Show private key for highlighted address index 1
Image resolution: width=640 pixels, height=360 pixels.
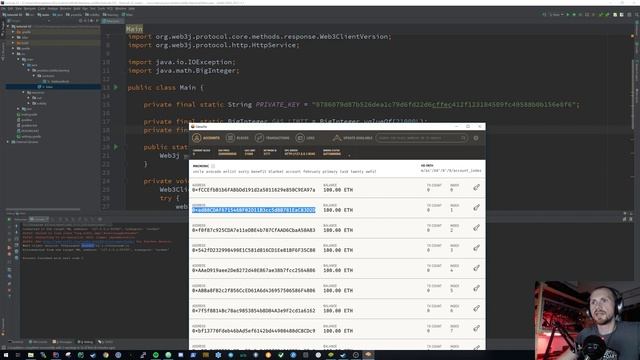(476, 208)
